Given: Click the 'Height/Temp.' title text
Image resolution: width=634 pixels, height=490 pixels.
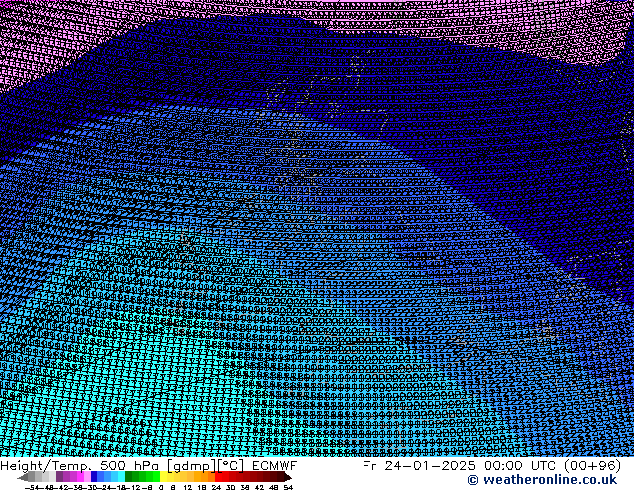Looking at the screenshot, I should [46, 466].
